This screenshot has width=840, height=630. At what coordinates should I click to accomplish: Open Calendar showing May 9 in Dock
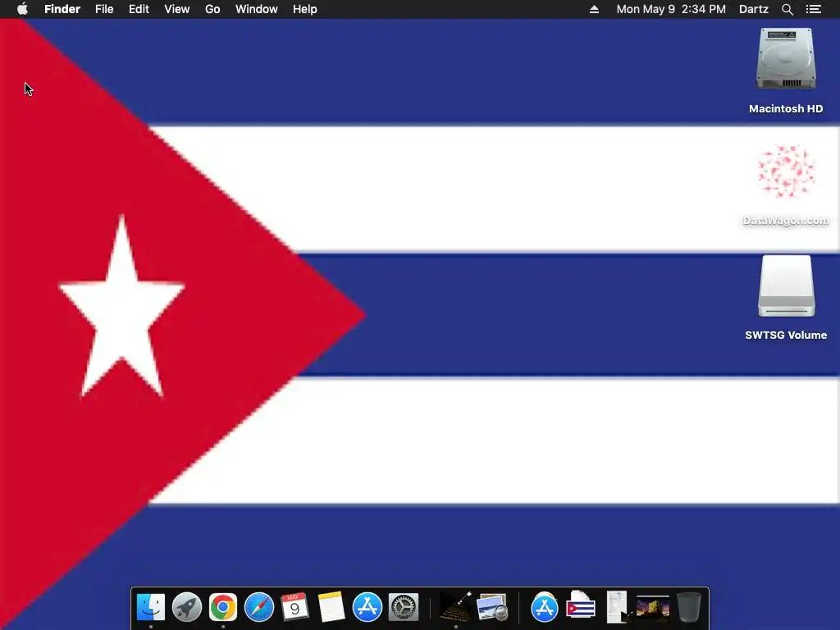click(x=295, y=608)
